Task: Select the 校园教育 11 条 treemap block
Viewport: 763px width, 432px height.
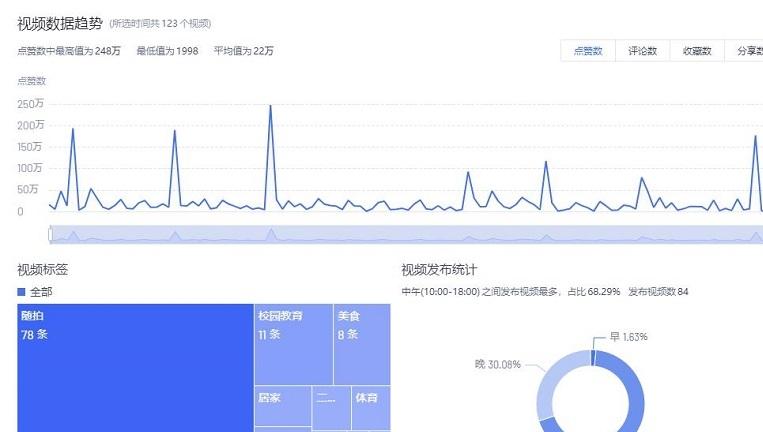Action: (293, 344)
